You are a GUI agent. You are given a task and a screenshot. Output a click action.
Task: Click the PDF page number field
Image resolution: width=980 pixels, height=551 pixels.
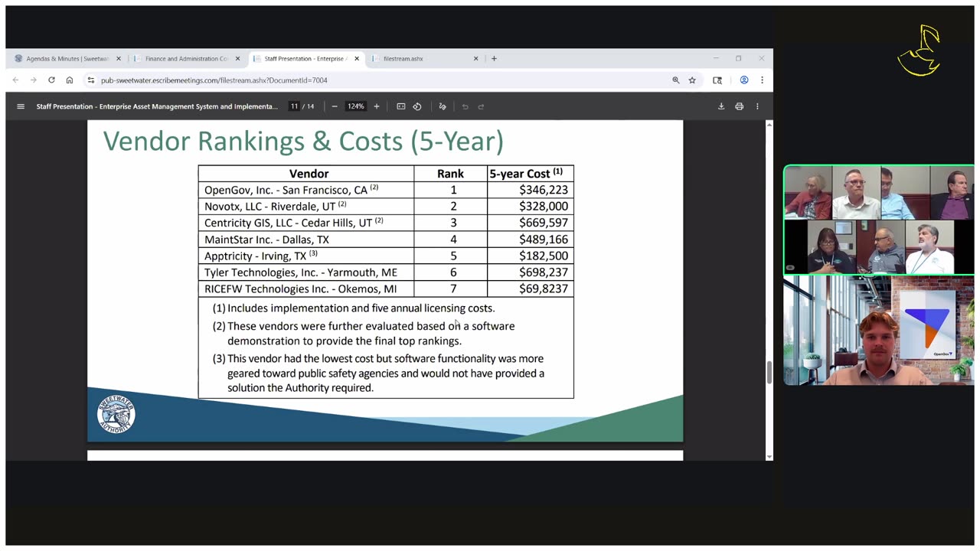click(294, 106)
